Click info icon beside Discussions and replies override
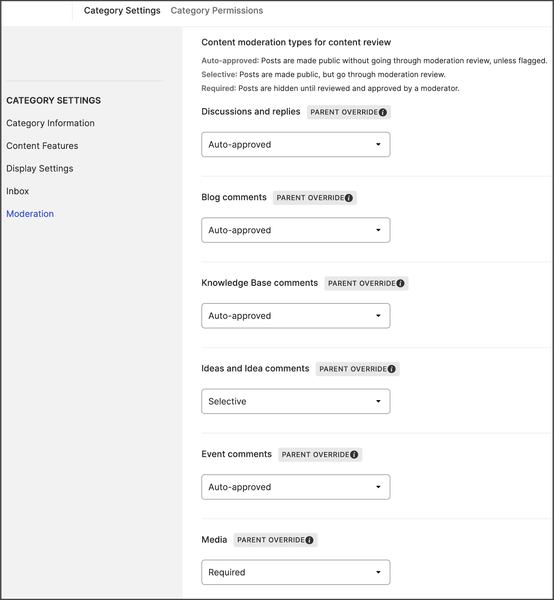This screenshot has width=554, height=600. coord(383,112)
